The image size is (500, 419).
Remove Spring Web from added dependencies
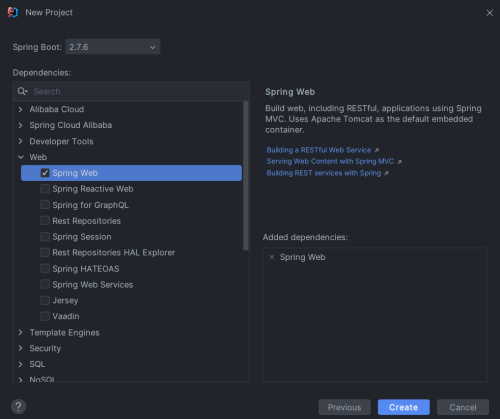pyautogui.click(x=272, y=257)
